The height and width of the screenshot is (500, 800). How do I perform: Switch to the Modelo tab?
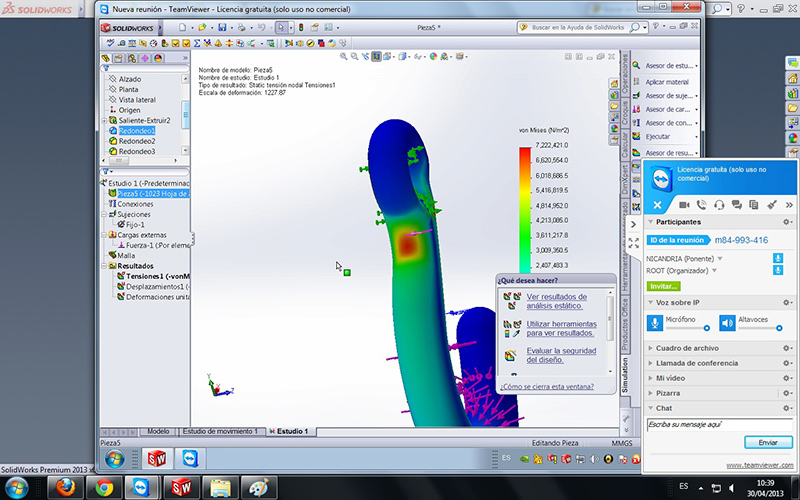point(157,431)
